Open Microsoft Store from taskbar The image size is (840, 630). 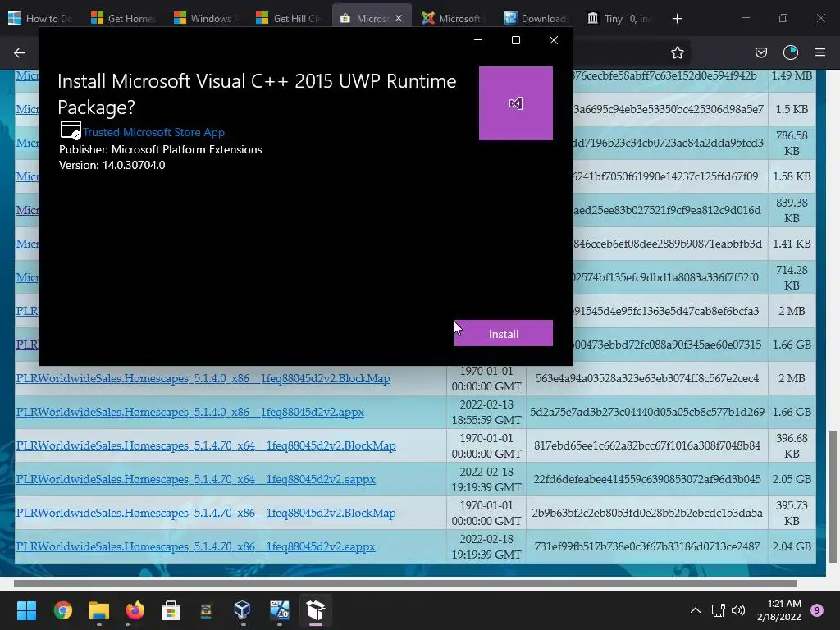click(171, 610)
